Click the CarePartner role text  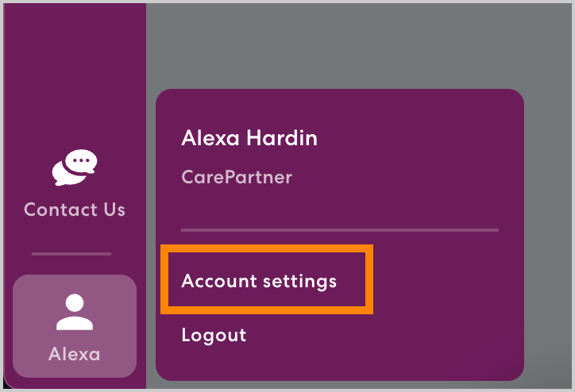coord(237,176)
